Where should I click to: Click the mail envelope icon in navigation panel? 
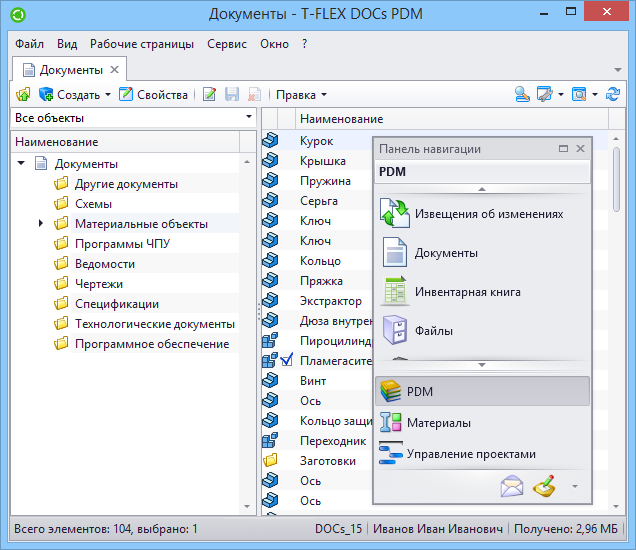point(512,486)
